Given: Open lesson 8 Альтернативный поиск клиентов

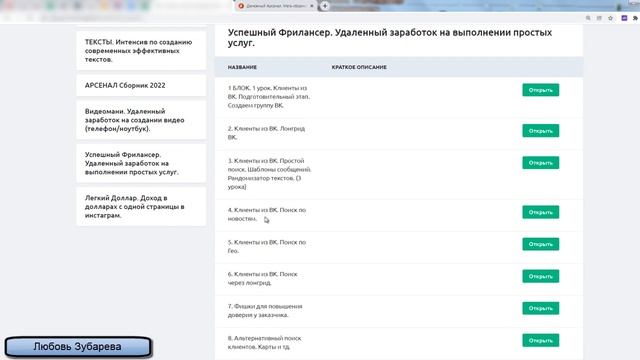Looking at the screenshot, I should tap(540, 340).
